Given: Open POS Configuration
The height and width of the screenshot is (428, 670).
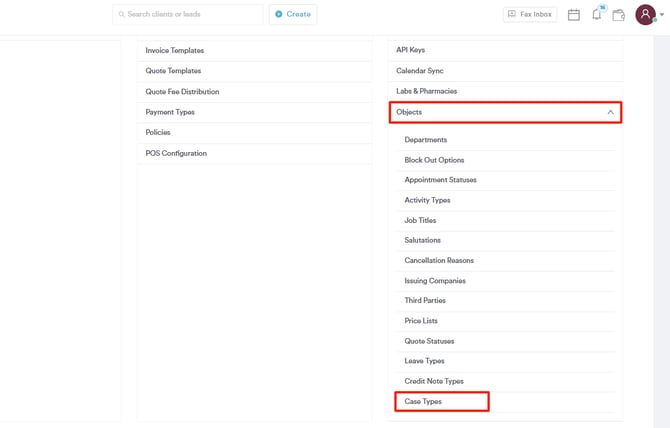Looking at the screenshot, I should (176, 153).
